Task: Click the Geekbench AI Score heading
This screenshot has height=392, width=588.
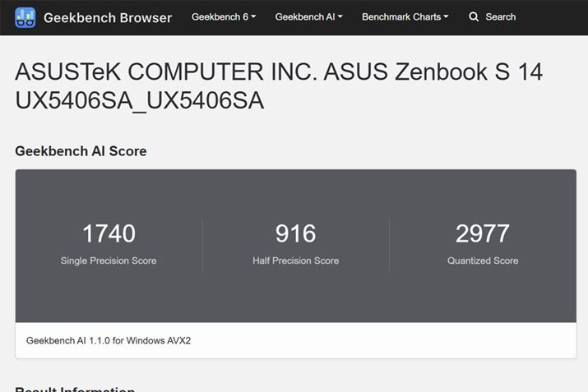Action: point(81,151)
